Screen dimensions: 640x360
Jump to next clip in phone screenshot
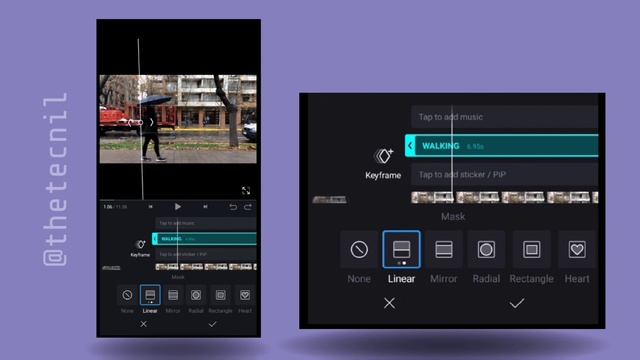pos(205,207)
